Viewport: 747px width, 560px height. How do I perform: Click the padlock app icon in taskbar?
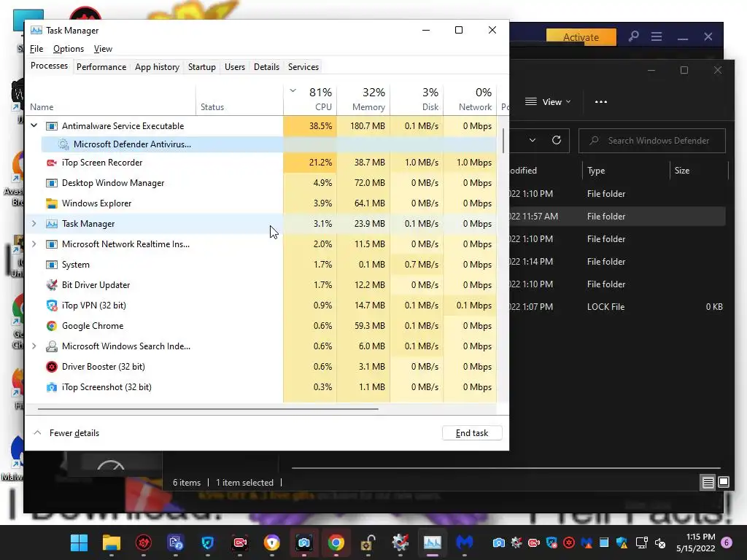pyautogui.click(x=368, y=542)
